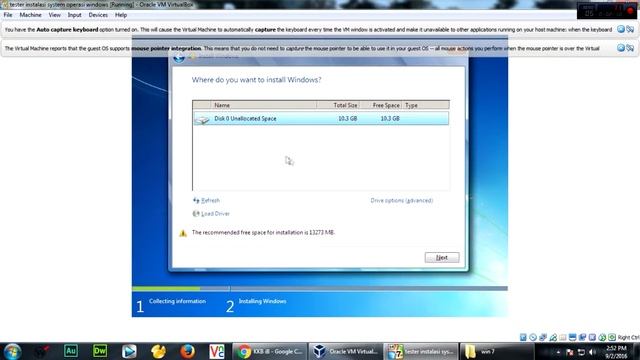
Task: Click the disk drive icon of Disk 0
Action: [202, 119]
